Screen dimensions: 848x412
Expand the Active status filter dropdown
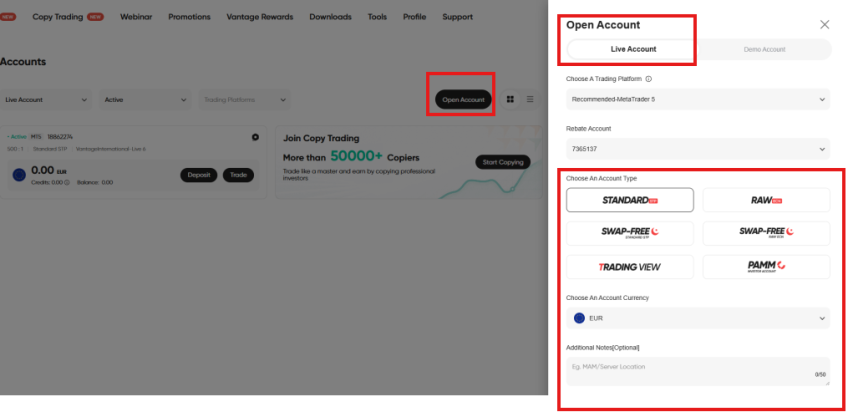[145, 100]
